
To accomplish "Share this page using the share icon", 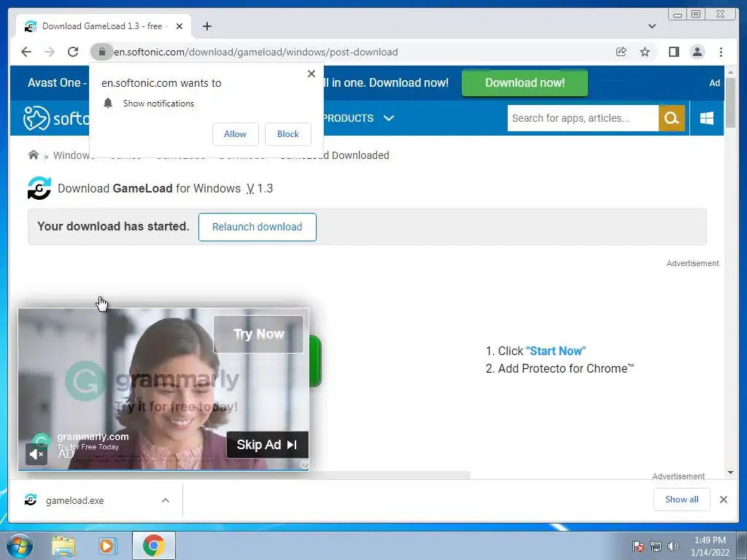I will point(622,52).
